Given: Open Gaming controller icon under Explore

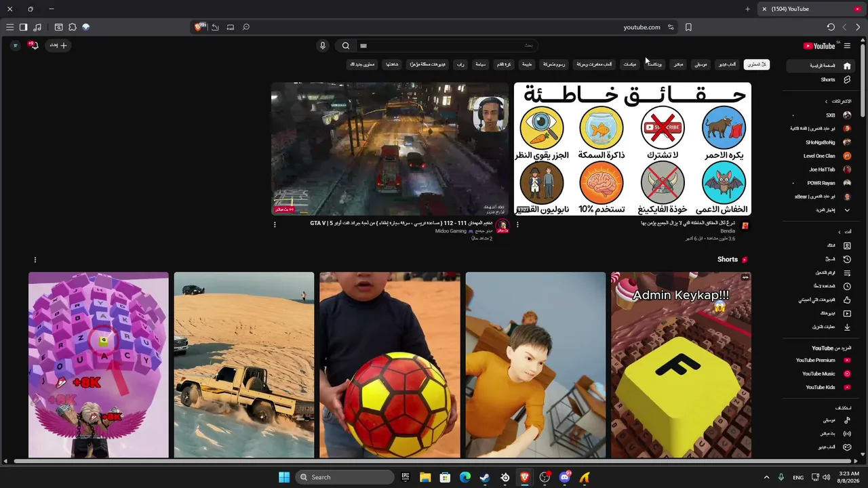Looking at the screenshot, I should tap(847, 447).
